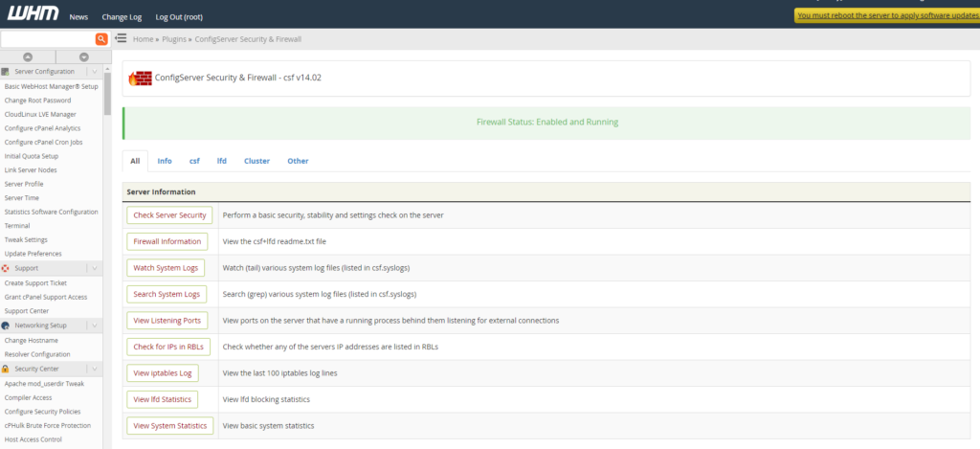
Task: Switch to the csf tab
Action: pos(194,161)
